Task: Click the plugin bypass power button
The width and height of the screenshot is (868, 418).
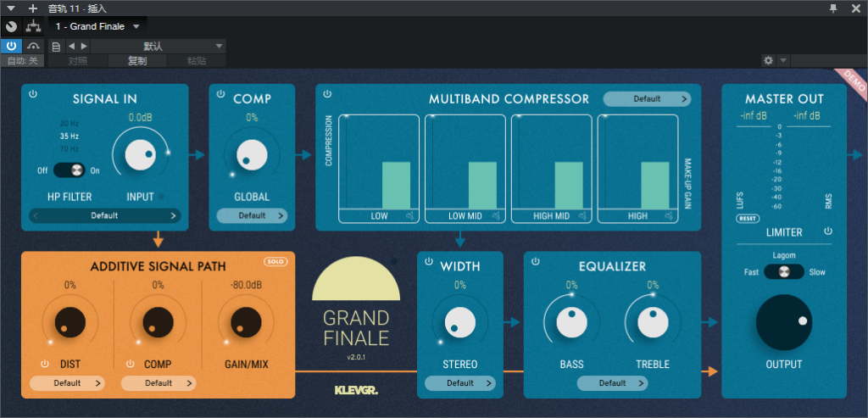Action: (x=11, y=46)
